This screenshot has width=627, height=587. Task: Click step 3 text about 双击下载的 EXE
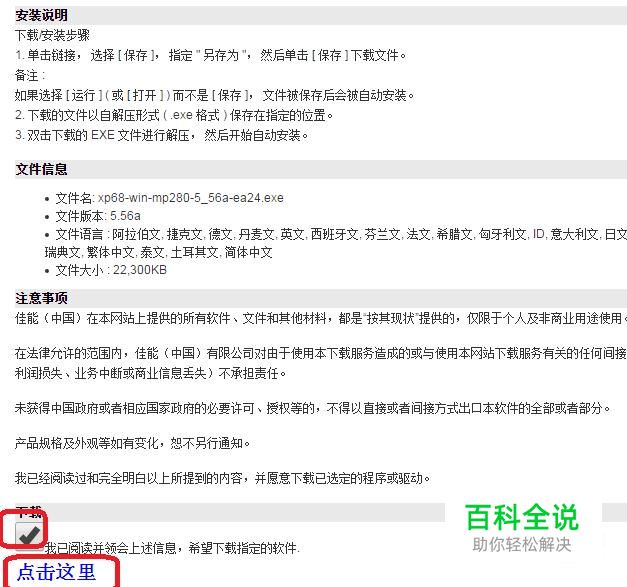pyautogui.click(x=162, y=136)
